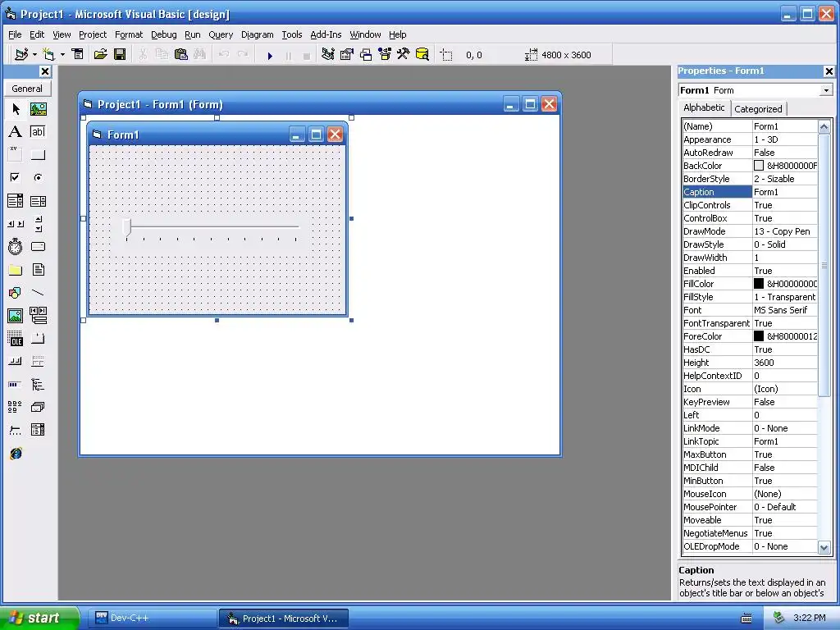Switch to Dev-C++ in the taskbar
Viewport: 840px width, 630px height.
pyautogui.click(x=152, y=618)
